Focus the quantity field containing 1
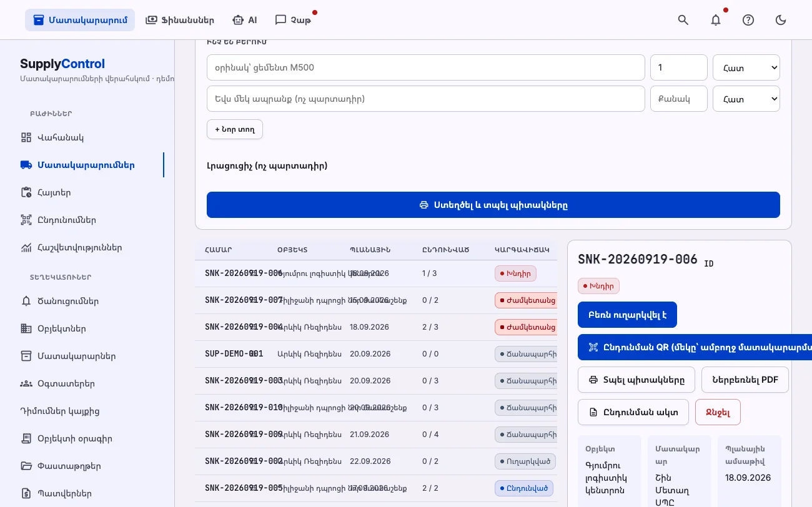 (679, 67)
